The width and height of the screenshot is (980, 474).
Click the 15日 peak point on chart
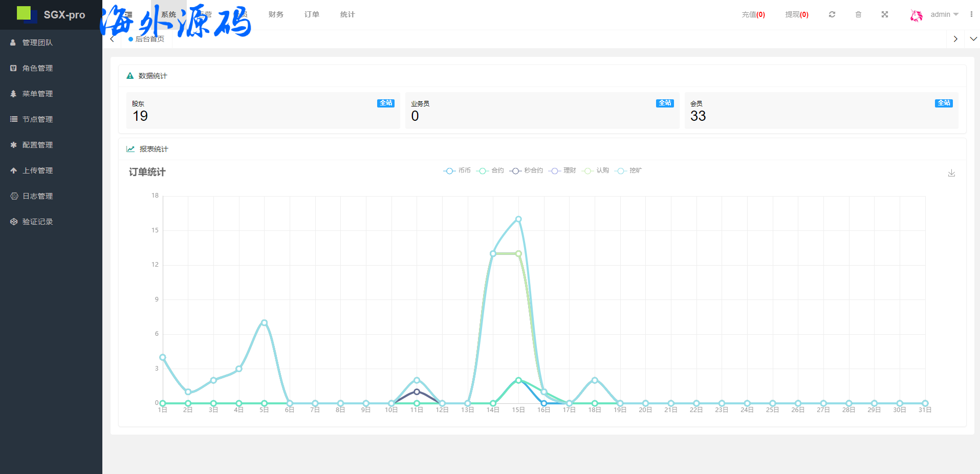[518, 219]
